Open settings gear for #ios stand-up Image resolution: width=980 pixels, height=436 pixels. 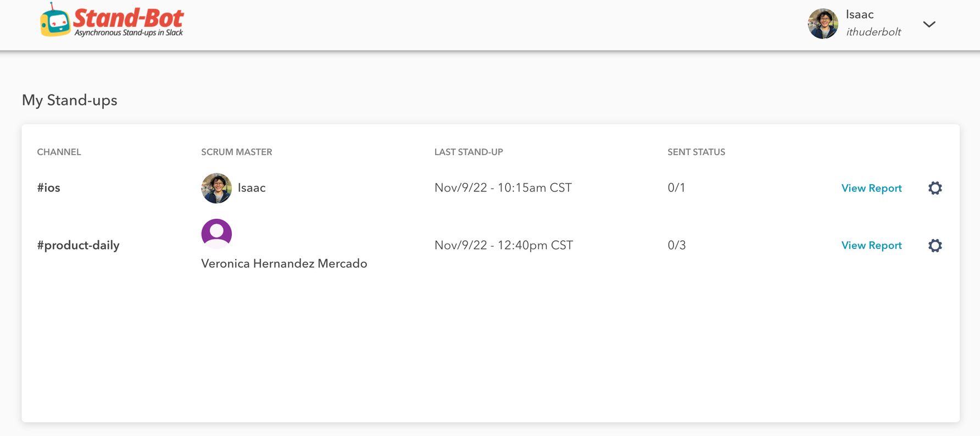[x=935, y=188]
